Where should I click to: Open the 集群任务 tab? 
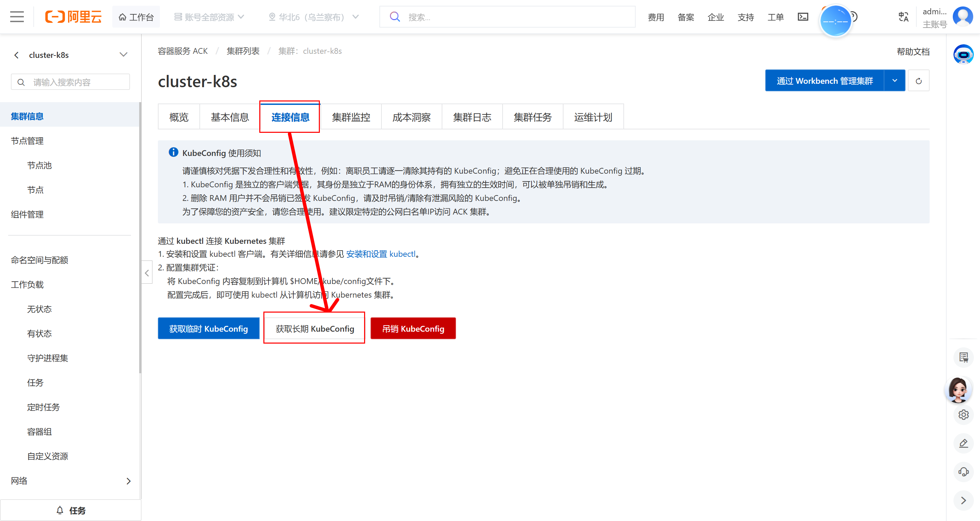[x=533, y=117]
